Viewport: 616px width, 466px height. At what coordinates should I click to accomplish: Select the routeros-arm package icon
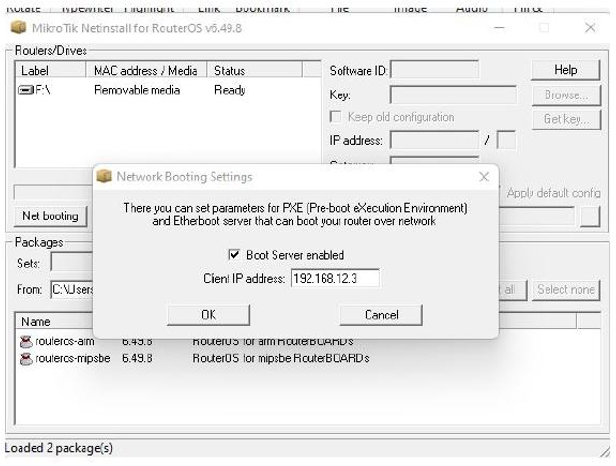26,341
